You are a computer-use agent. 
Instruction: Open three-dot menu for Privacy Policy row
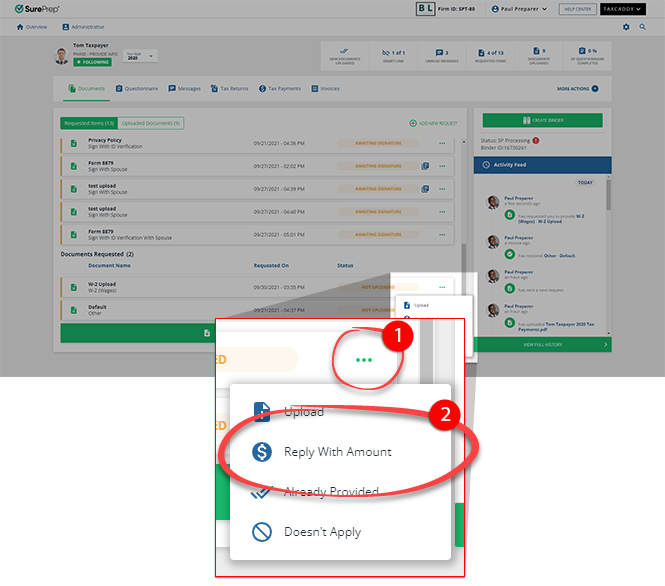tap(441, 144)
